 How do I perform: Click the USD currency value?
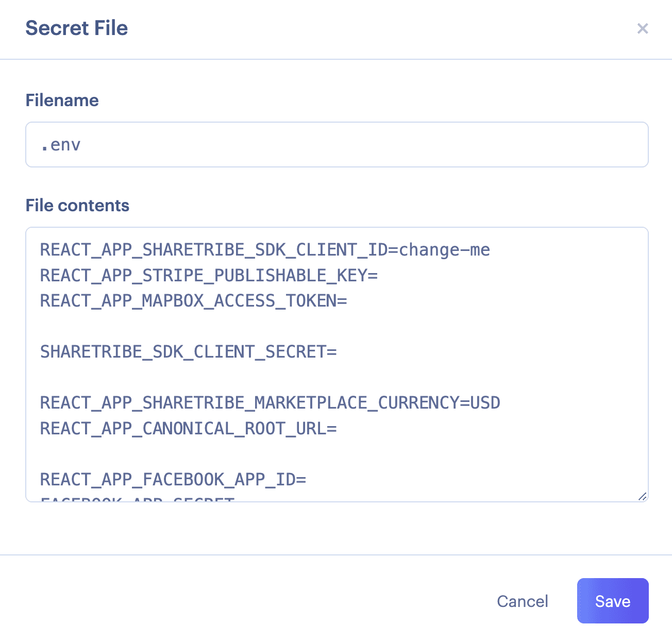pos(485,403)
